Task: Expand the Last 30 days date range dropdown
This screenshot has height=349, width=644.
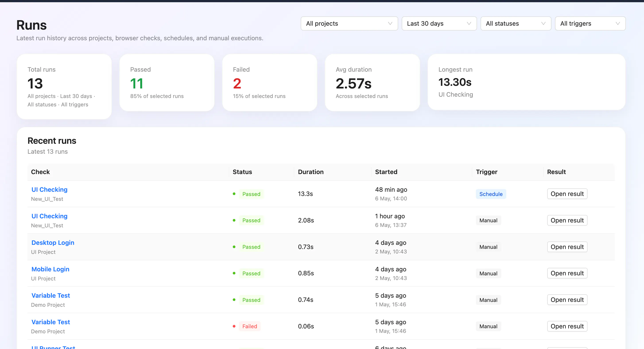Action: pos(439,23)
